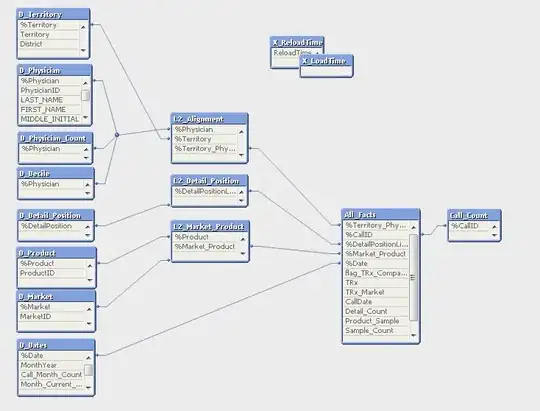540x411 pixels.
Task: Select the X_ReloadTime table title bar
Action: tap(297, 43)
